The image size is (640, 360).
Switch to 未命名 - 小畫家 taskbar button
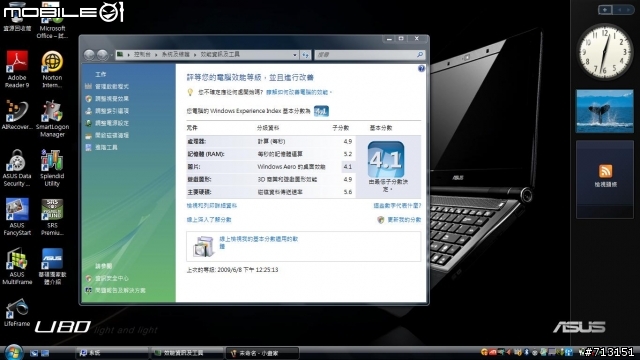(x=262, y=353)
